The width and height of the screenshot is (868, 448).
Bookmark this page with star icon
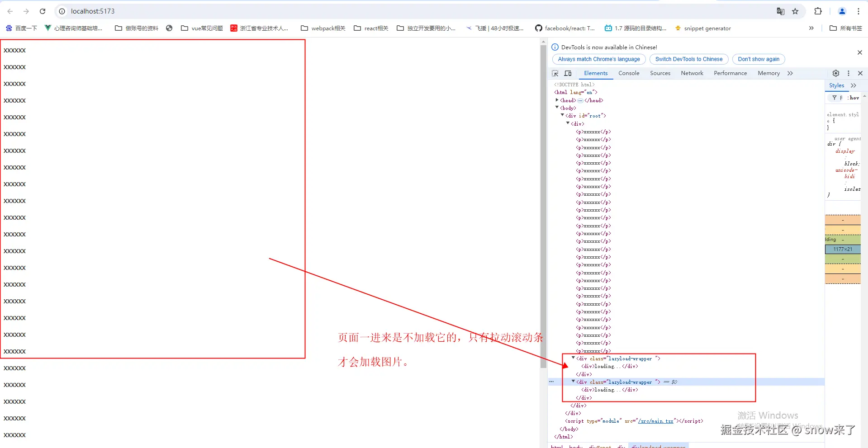coord(795,11)
